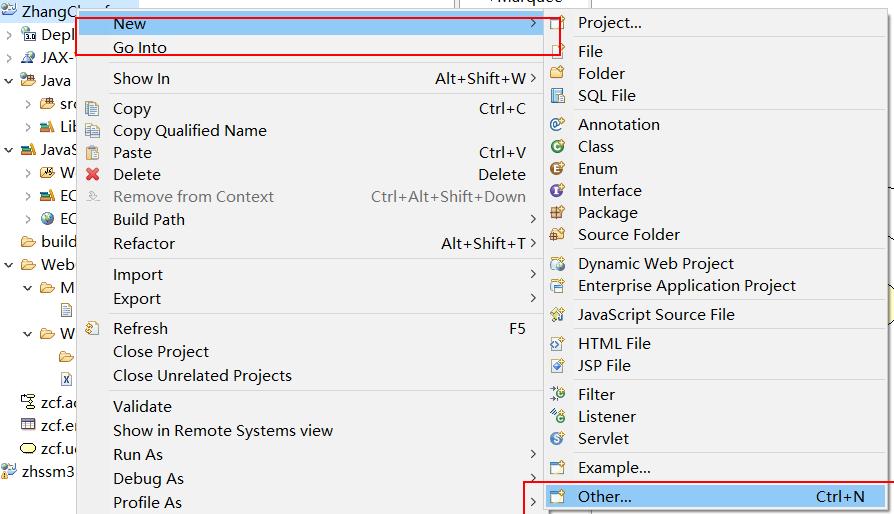Expand the Show In submenu arrow
Viewport: 894px width, 514px height.
click(534, 79)
